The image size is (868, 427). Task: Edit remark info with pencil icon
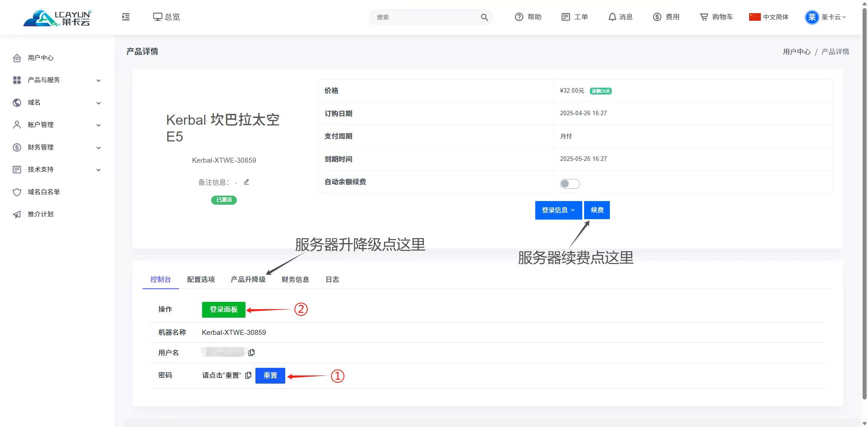tap(246, 182)
